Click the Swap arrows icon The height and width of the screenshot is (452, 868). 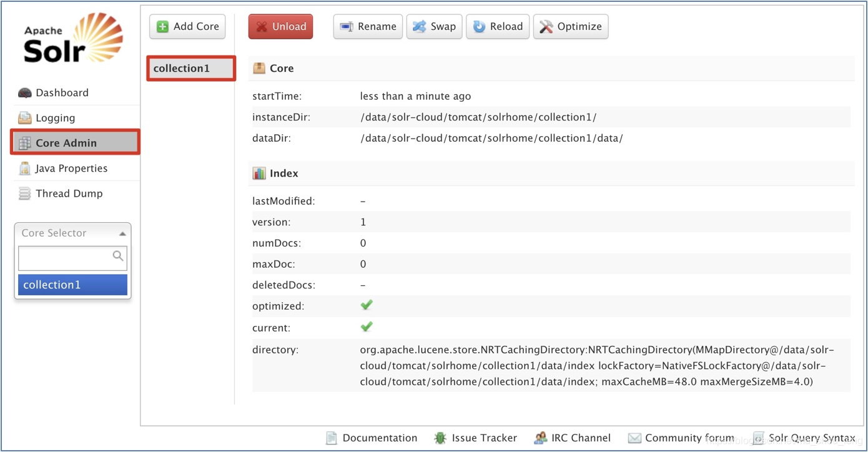coord(419,27)
